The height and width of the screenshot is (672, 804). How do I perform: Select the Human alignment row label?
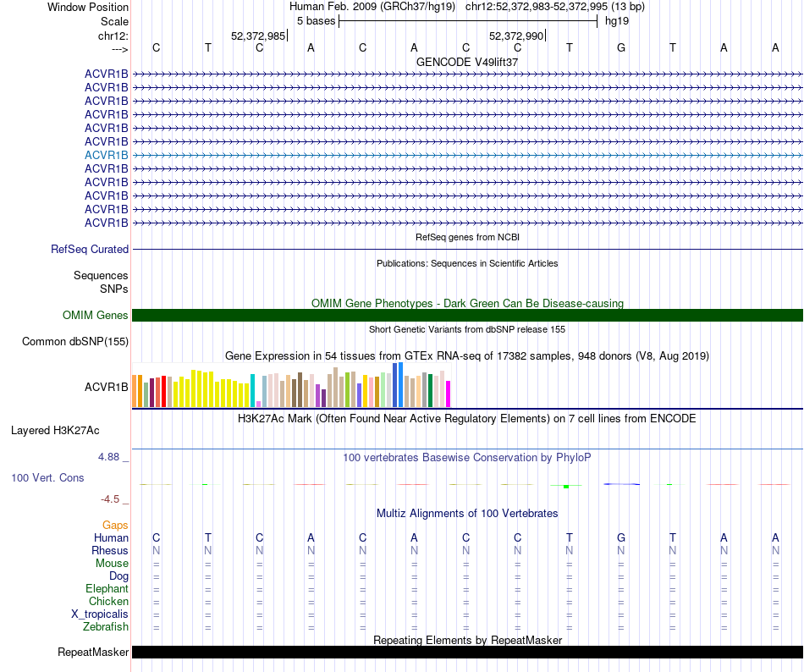[111, 537]
